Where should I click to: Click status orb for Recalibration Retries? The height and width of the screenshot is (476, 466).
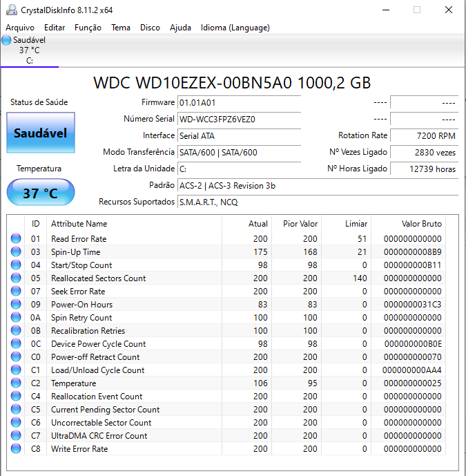click(x=16, y=330)
